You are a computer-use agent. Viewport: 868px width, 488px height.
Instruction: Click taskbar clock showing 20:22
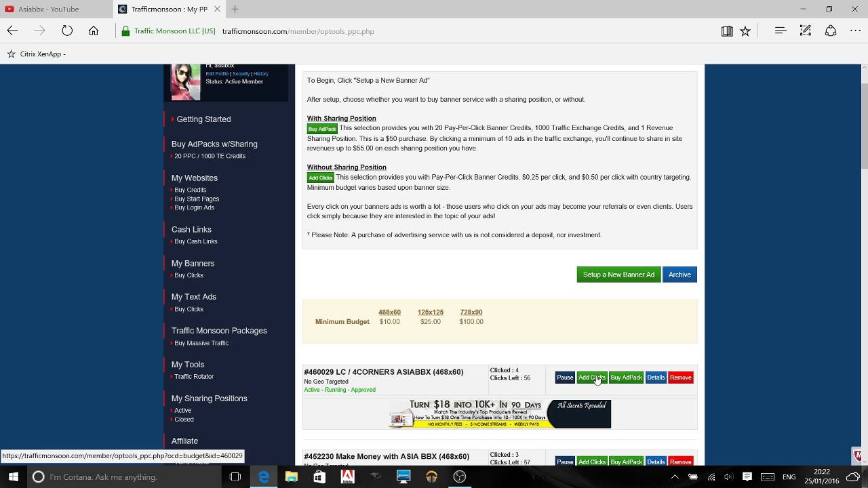[x=821, y=476]
